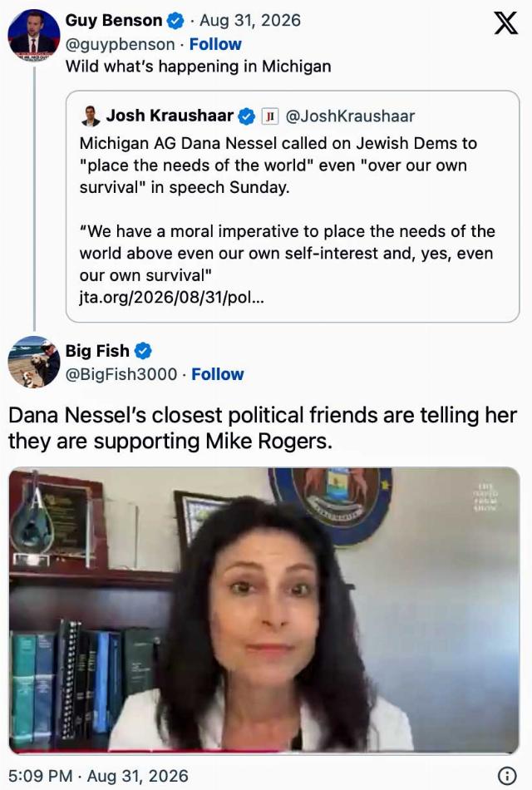Screen dimensions: 532x790
Task: Follow @guypbenson
Action: pos(215,44)
